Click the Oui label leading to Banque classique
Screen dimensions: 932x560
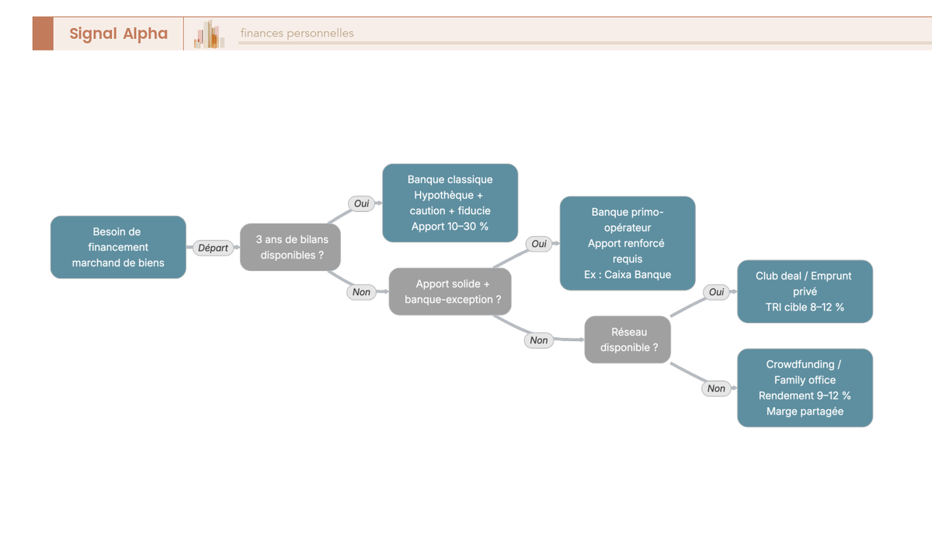pos(361,203)
